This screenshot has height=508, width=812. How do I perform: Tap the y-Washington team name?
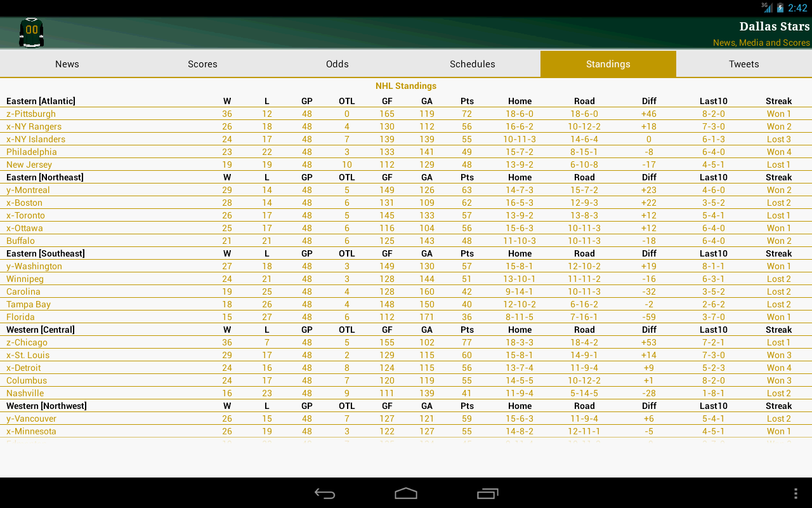(x=34, y=266)
